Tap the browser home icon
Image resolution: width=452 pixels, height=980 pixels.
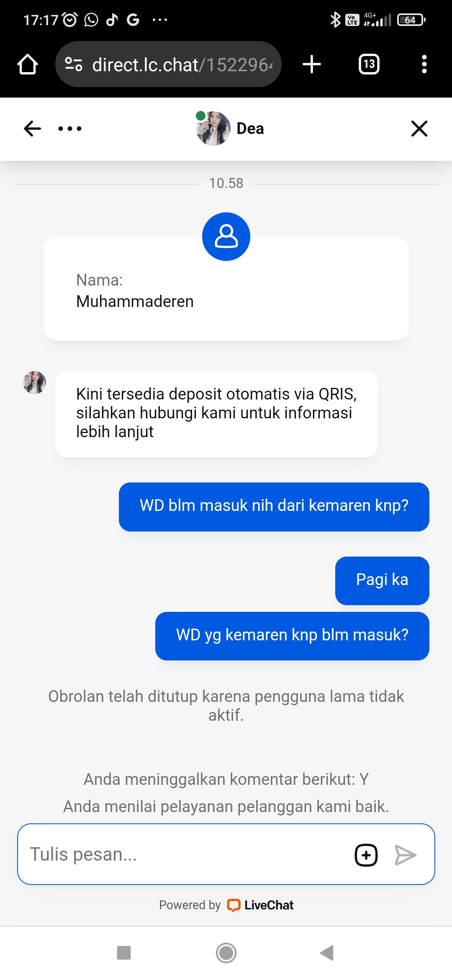[x=28, y=64]
